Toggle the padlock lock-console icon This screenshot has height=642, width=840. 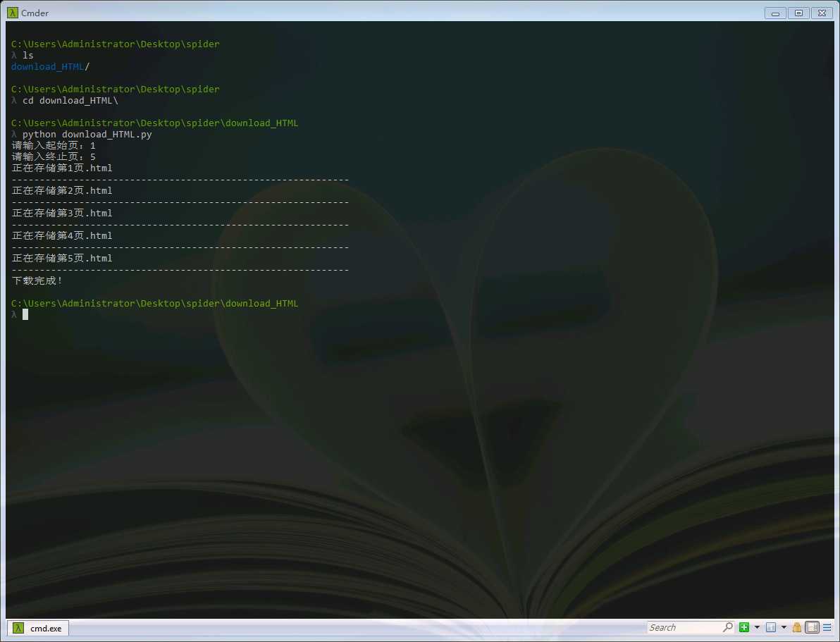[796, 627]
